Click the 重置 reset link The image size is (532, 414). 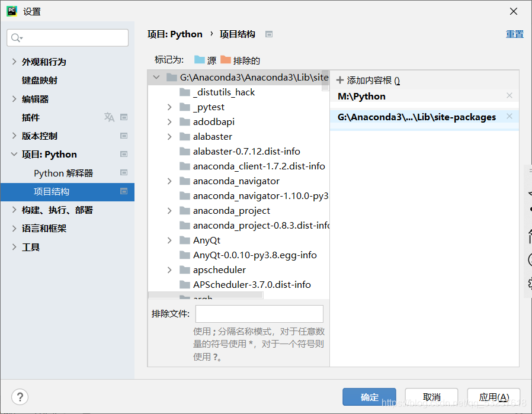(x=515, y=34)
